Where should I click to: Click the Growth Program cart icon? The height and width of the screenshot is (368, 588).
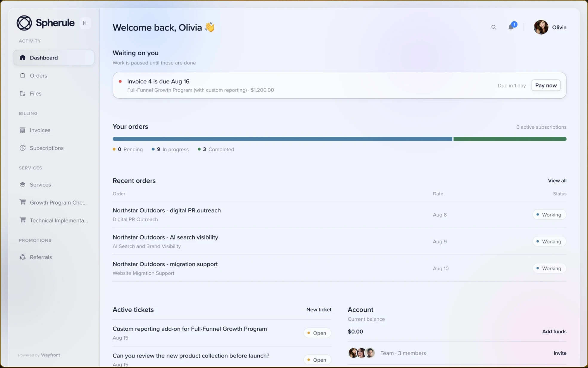(x=23, y=202)
